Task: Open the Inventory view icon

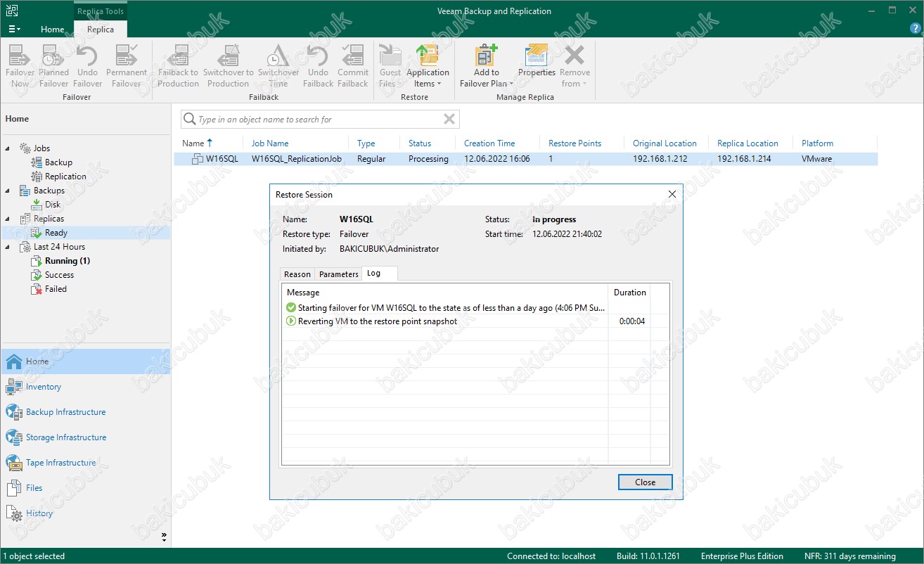Action: (x=14, y=387)
